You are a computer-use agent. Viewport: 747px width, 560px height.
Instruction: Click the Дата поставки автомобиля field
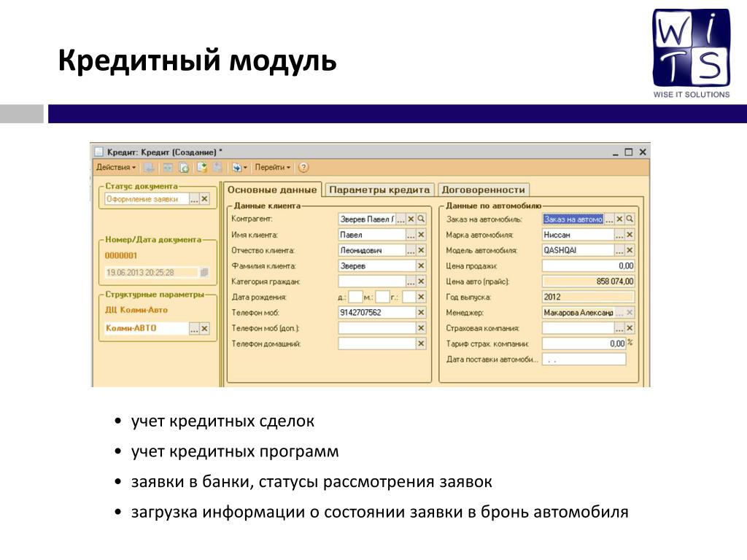[x=584, y=359]
